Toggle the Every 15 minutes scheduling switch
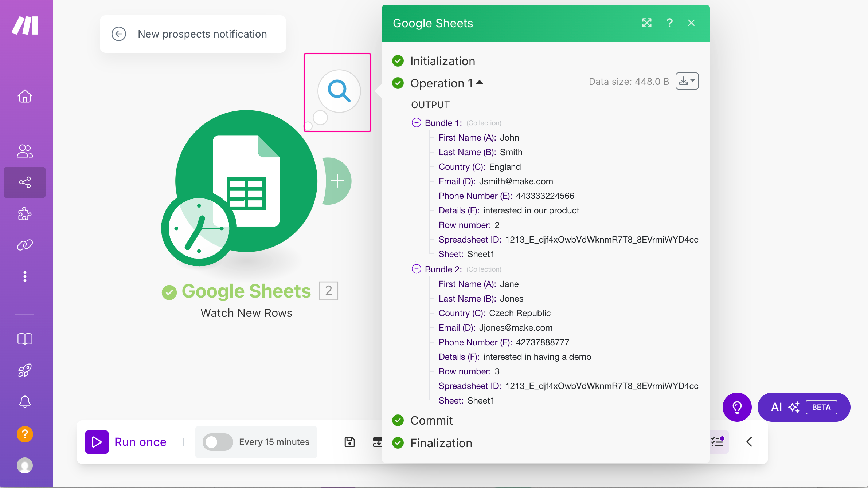The image size is (868, 488). pyautogui.click(x=218, y=442)
